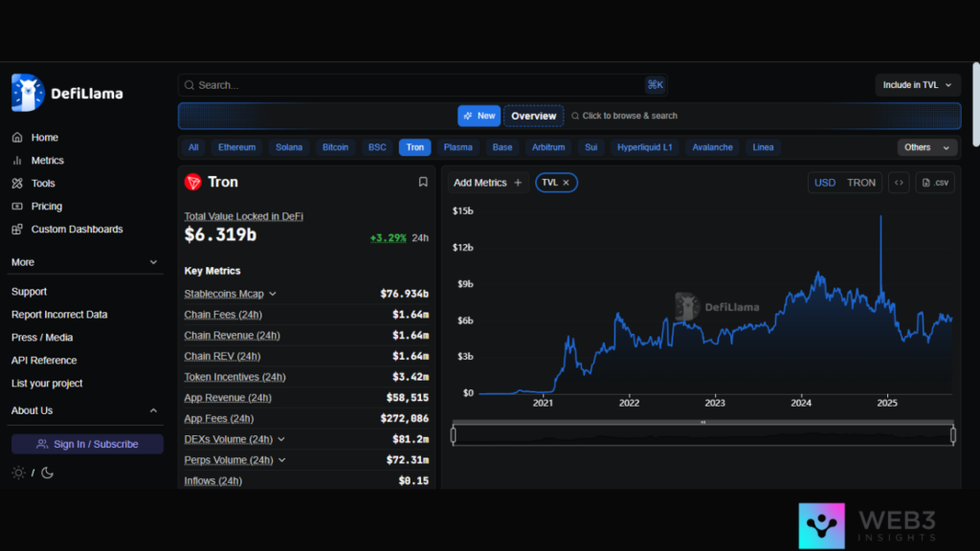Click the left handle of chart range slider
Viewport: 980px width, 551px height.
[454, 435]
